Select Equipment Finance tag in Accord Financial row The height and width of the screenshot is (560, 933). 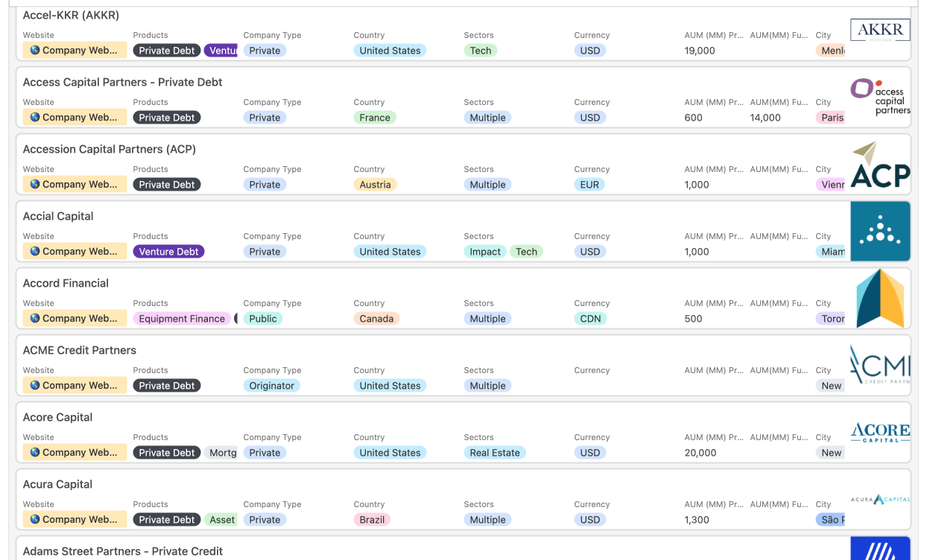coord(182,319)
